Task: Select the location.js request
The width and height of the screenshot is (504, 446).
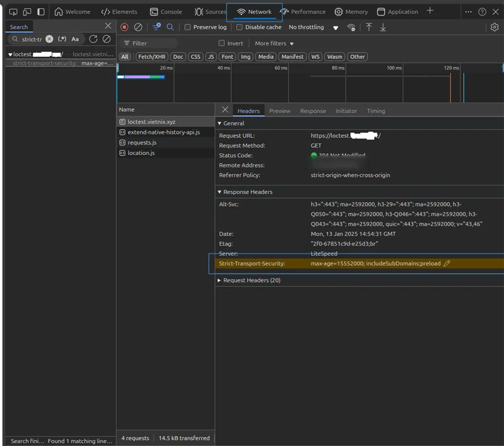Action: (x=166, y=153)
